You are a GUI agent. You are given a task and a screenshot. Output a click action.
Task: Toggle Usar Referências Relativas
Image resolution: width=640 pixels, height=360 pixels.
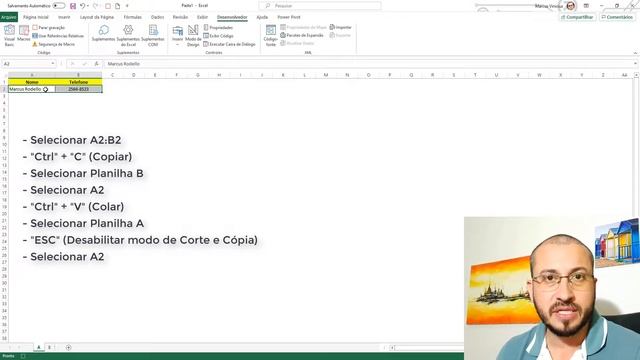coord(58,36)
